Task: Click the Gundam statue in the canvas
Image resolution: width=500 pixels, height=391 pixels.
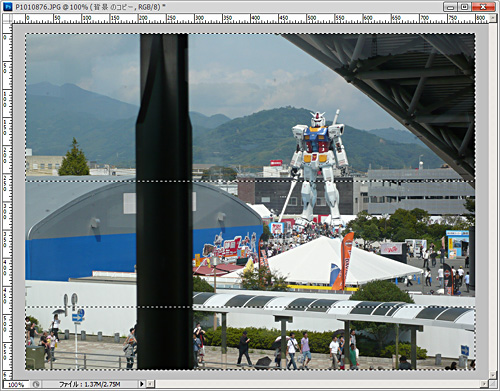Action: (317, 168)
